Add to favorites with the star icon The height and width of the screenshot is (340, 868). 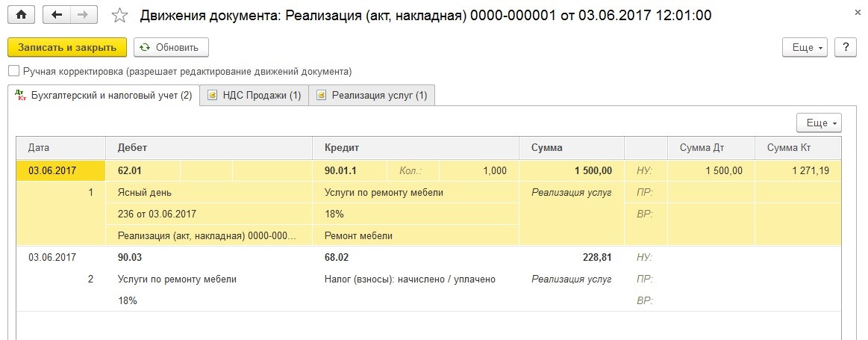tap(119, 16)
